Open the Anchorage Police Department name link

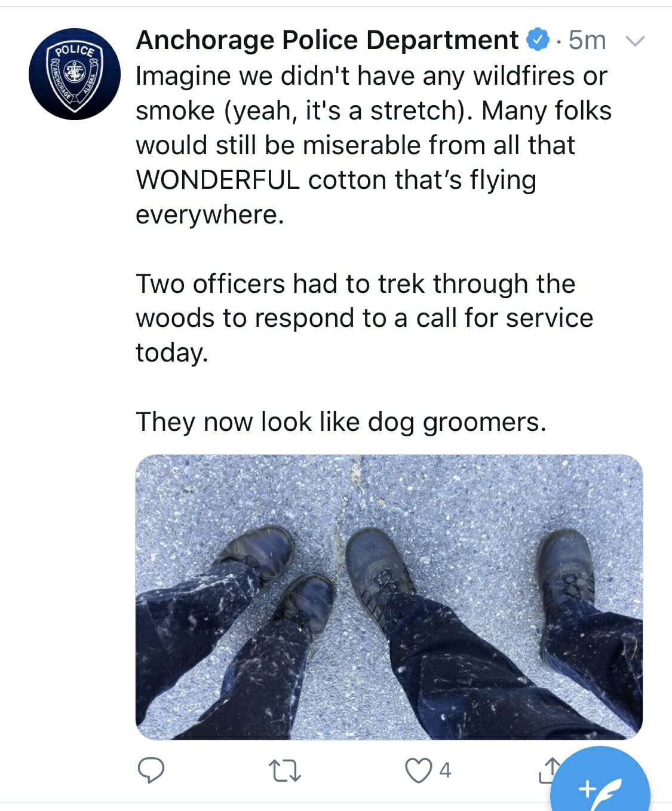point(327,40)
